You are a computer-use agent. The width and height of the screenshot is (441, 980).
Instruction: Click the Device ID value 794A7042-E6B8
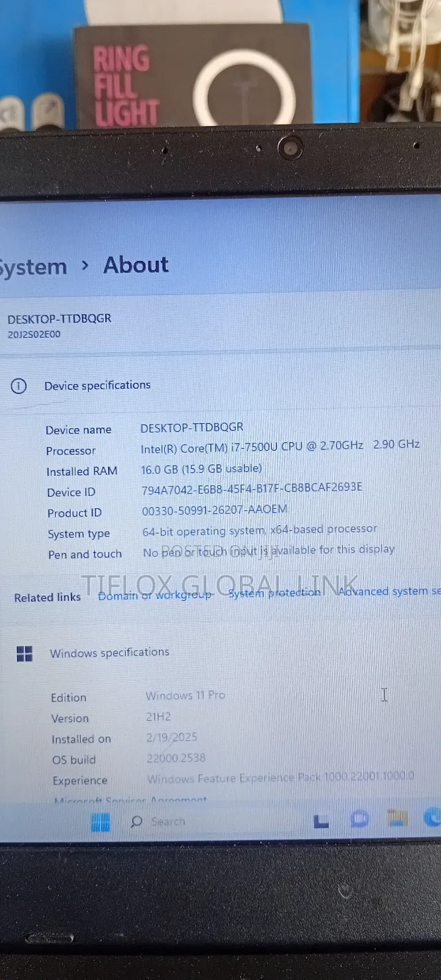(x=252, y=488)
